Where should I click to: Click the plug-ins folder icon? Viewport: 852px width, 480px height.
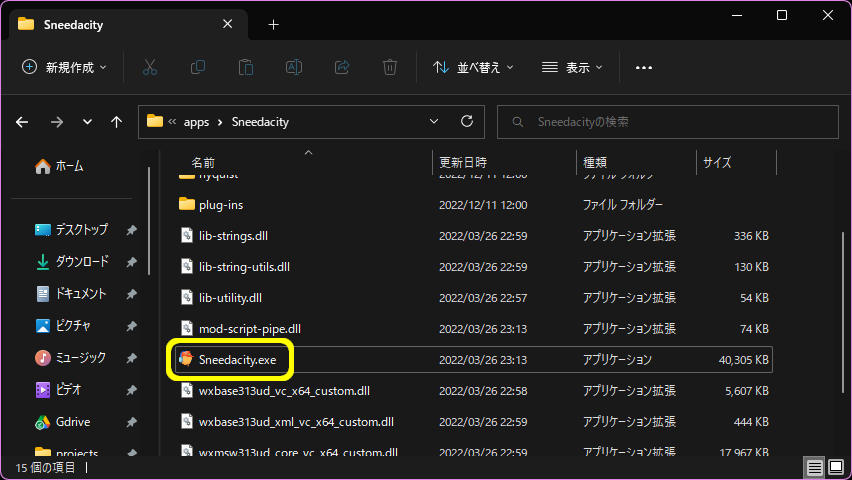pos(186,204)
